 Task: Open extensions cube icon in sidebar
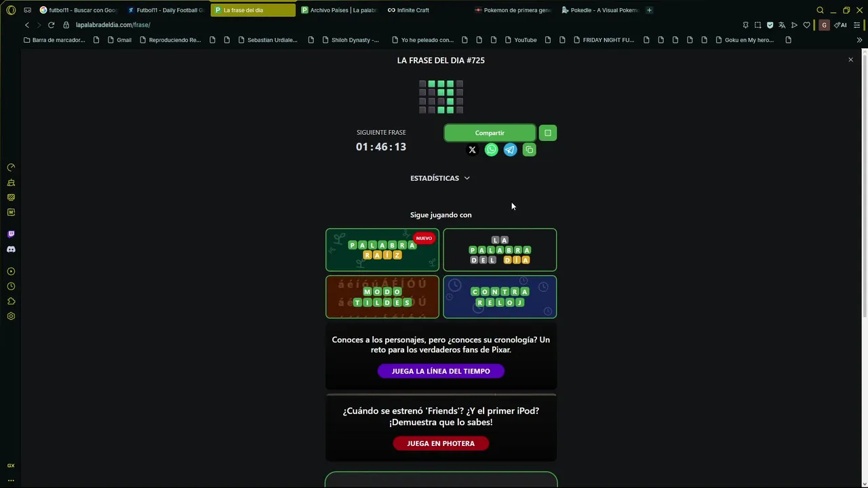point(11,301)
